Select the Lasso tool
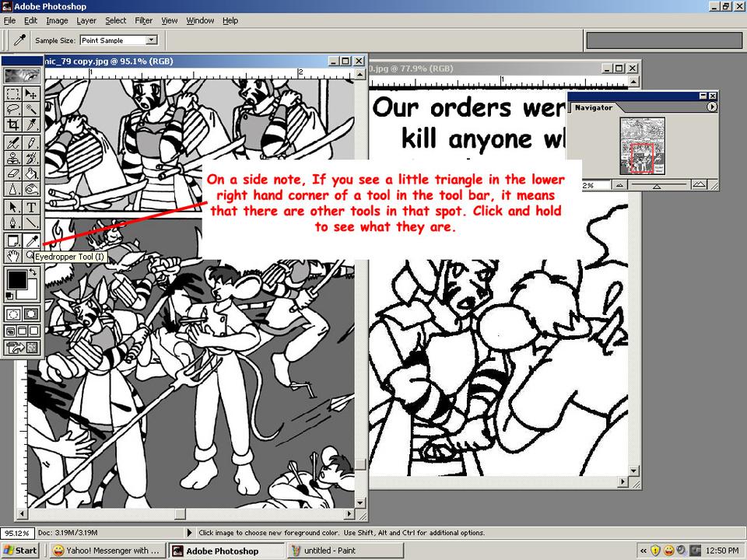This screenshot has height=560, width=747. pos(13,109)
